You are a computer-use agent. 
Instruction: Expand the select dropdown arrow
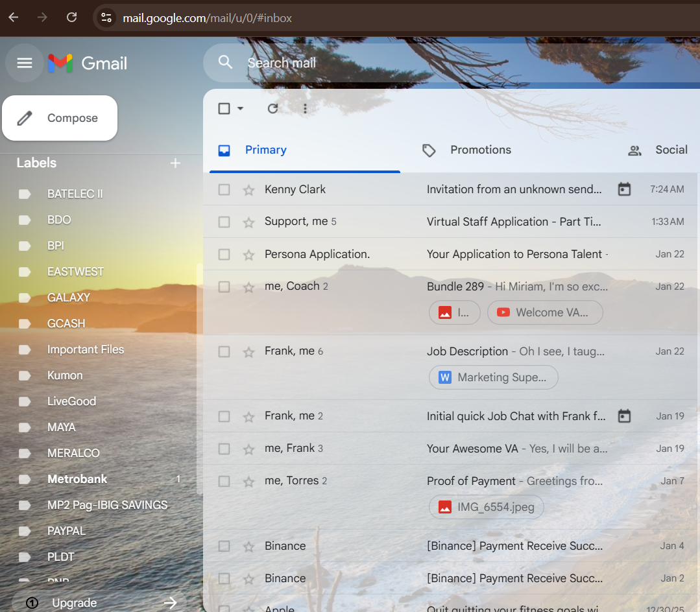240,108
